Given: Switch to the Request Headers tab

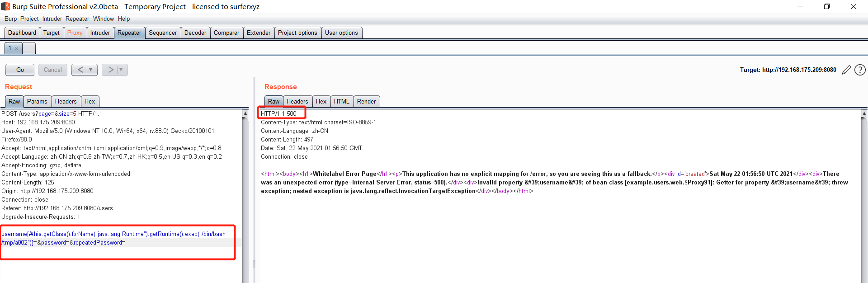Looking at the screenshot, I should (x=66, y=101).
